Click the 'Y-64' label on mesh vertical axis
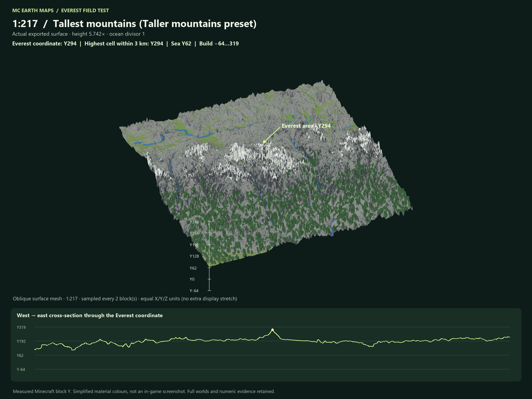Screen dimensions: 532x399 [x=194, y=291]
